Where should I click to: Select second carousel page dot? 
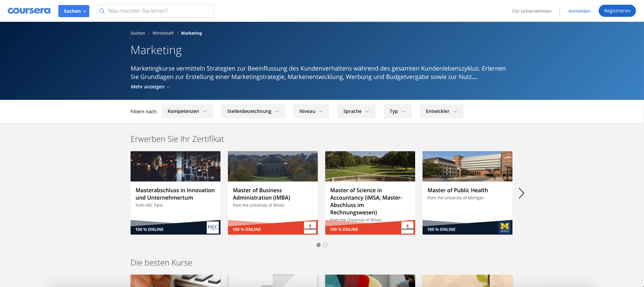(x=325, y=245)
